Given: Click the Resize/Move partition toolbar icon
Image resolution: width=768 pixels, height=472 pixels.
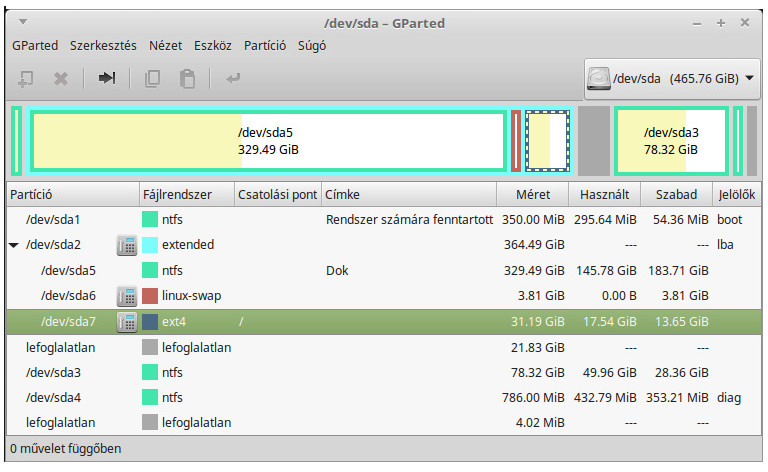Looking at the screenshot, I should [107, 78].
